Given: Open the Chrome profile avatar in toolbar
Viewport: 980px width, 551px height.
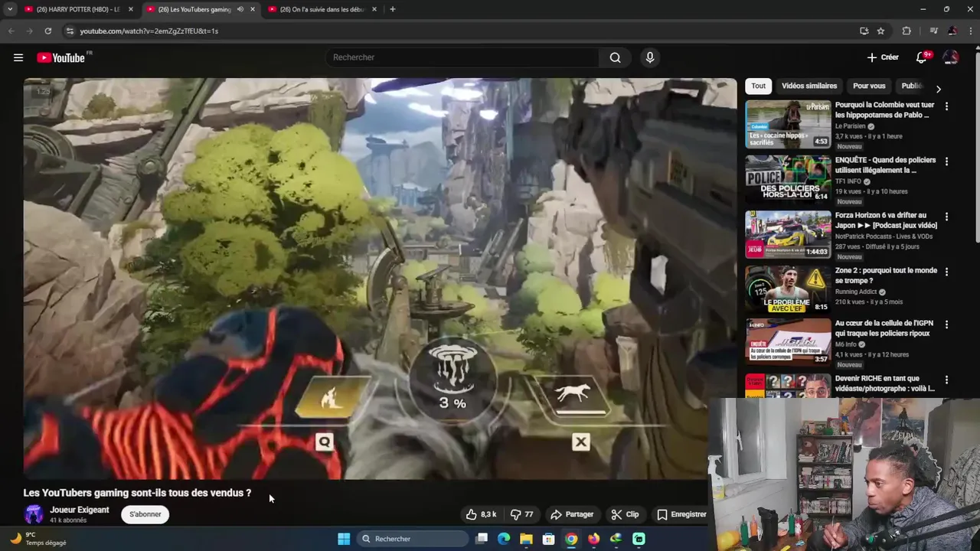Looking at the screenshot, I should (952, 31).
